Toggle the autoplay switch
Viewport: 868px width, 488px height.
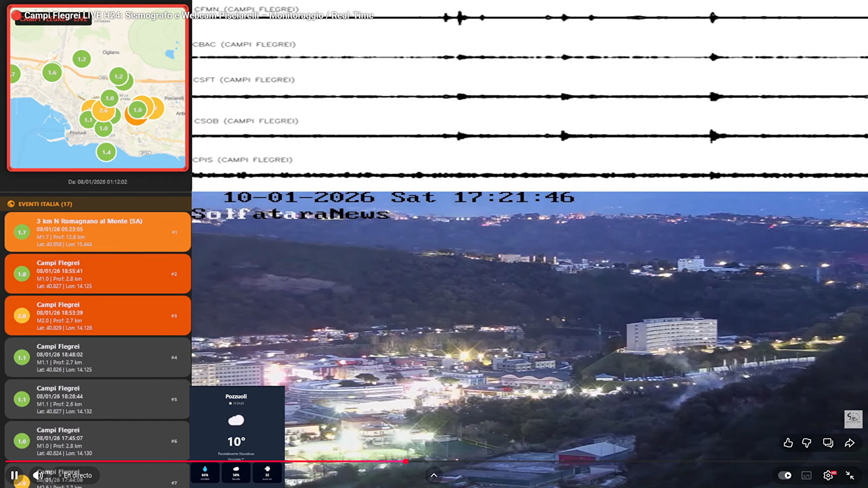[x=784, y=475]
